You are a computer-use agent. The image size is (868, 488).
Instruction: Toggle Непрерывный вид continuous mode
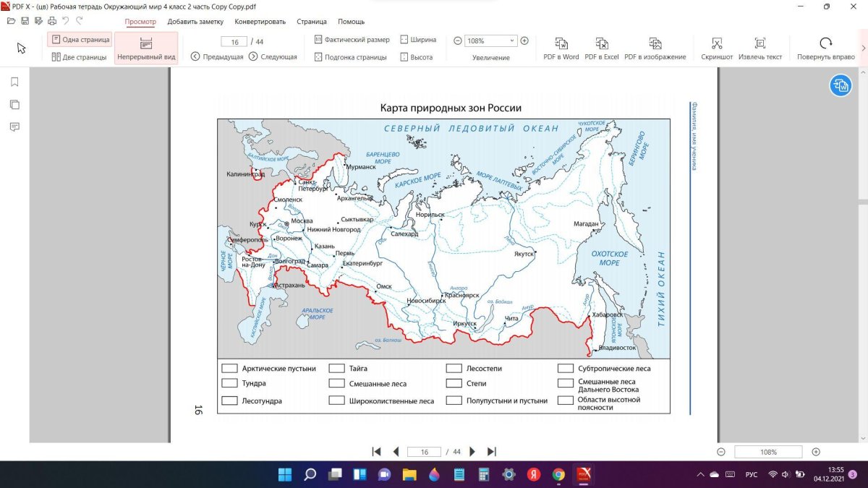145,48
